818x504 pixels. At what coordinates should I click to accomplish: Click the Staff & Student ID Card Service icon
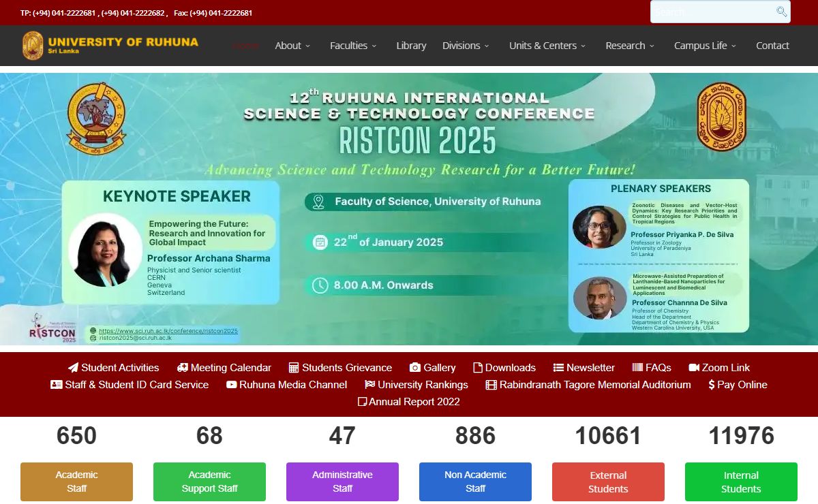57,385
